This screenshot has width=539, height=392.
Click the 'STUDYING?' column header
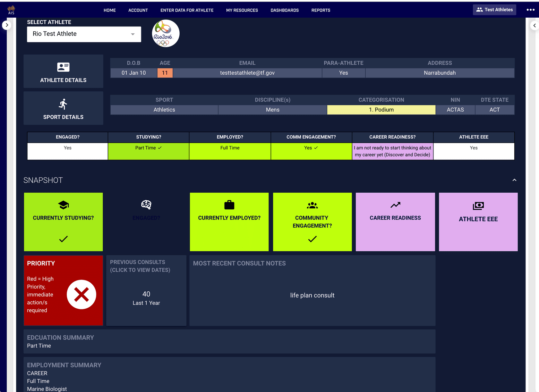click(149, 137)
